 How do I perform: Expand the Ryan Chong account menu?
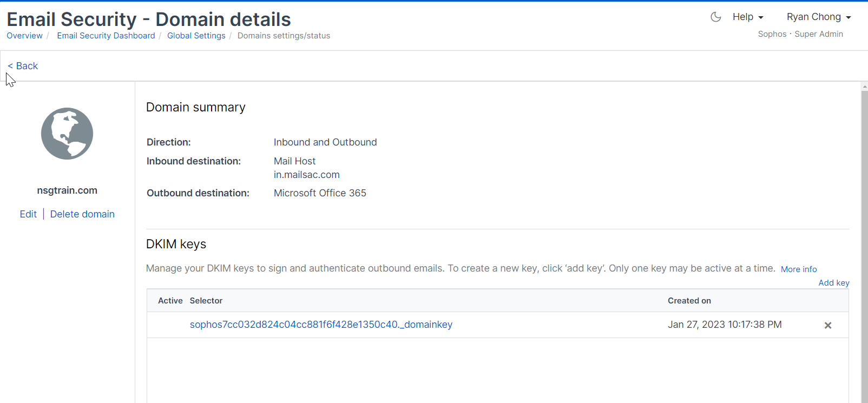[x=818, y=17]
